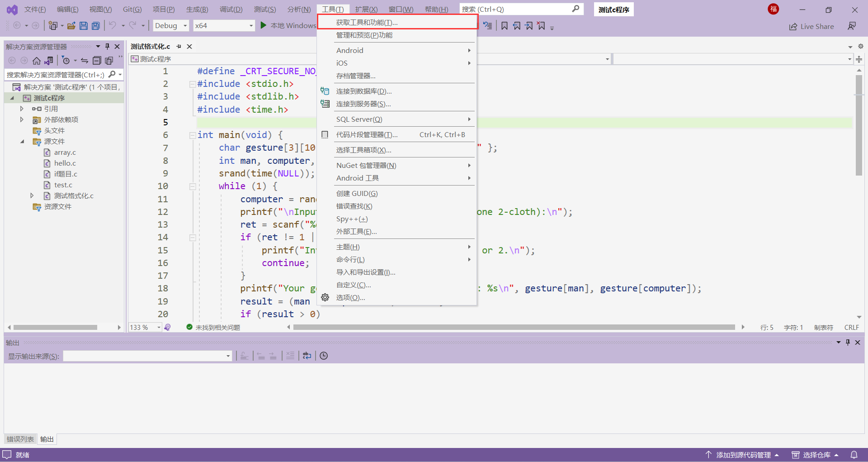Screen dimensions: 868x462
Task: Click the clear all bookmarks icon
Action: pyautogui.click(x=541, y=26)
